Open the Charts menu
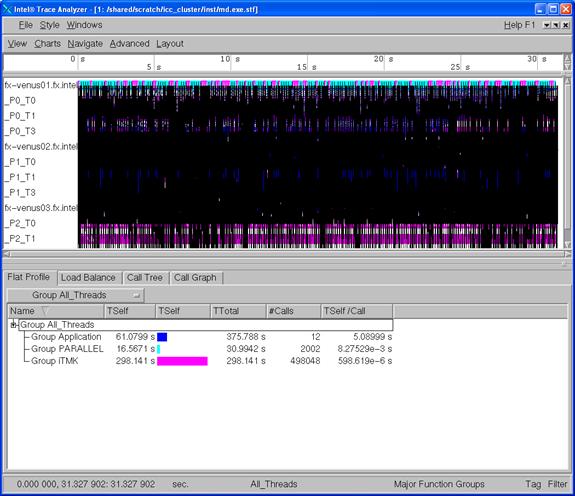 point(48,44)
